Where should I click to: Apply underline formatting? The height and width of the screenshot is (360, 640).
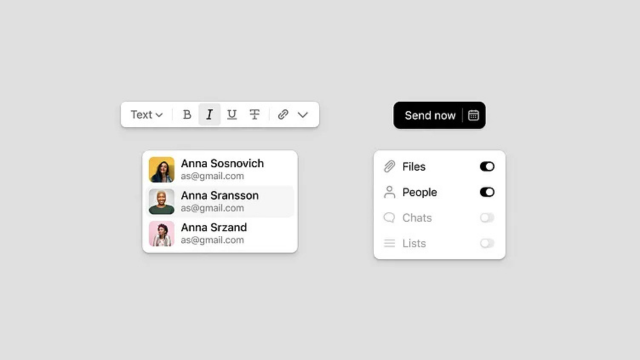(232, 115)
